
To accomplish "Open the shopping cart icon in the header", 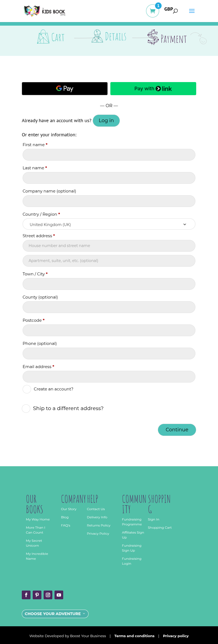I will click(x=152, y=11).
